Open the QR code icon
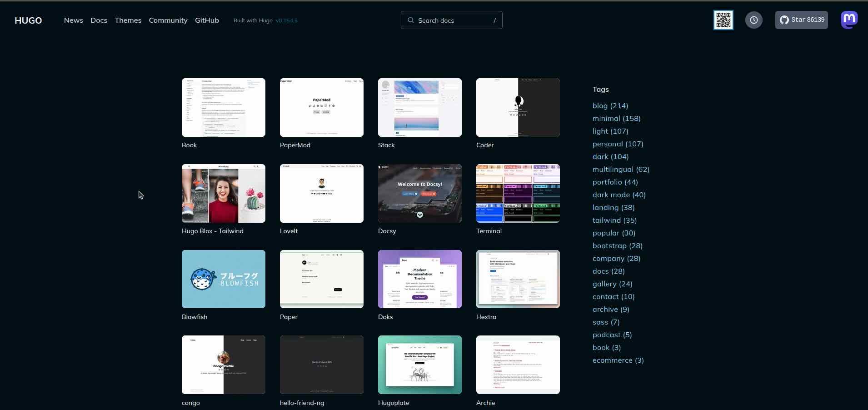This screenshot has width=868, height=410. 723,20
